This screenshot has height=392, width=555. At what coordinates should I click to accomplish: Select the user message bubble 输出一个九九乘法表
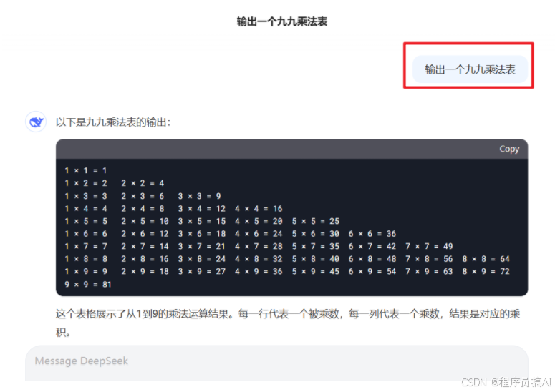470,69
